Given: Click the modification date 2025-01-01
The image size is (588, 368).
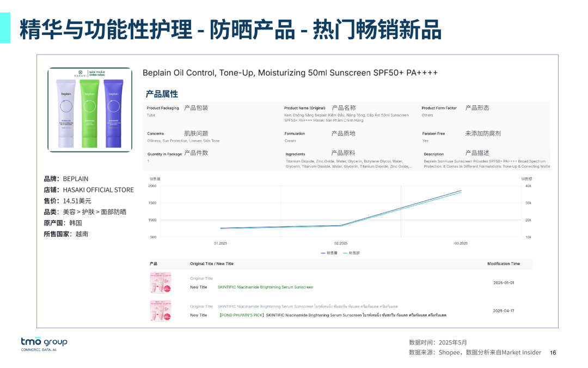Looking at the screenshot, I should [504, 283].
